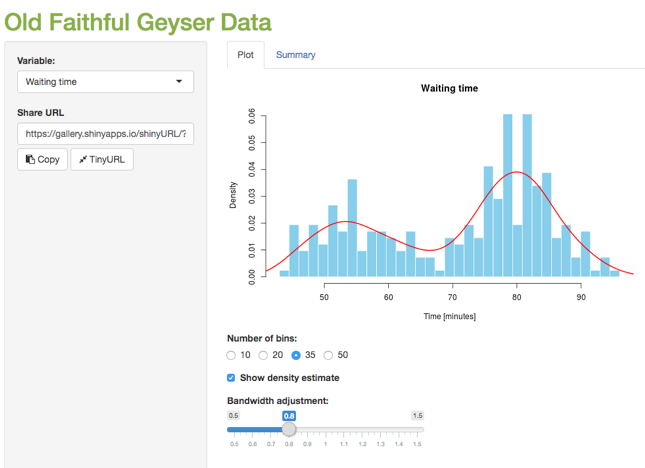645x468 pixels.
Task: Click the shrink icon on the TinyURL button
Action: (x=83, y=159)
